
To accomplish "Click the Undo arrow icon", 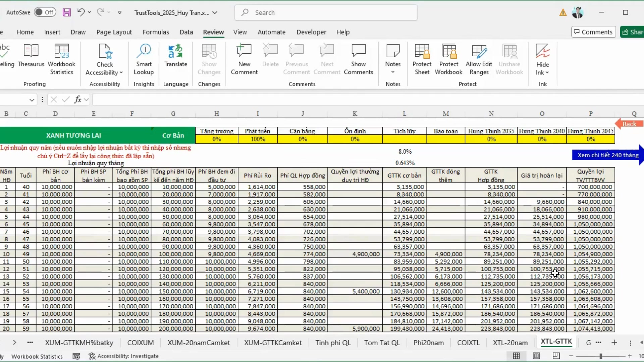I will 80,12.
